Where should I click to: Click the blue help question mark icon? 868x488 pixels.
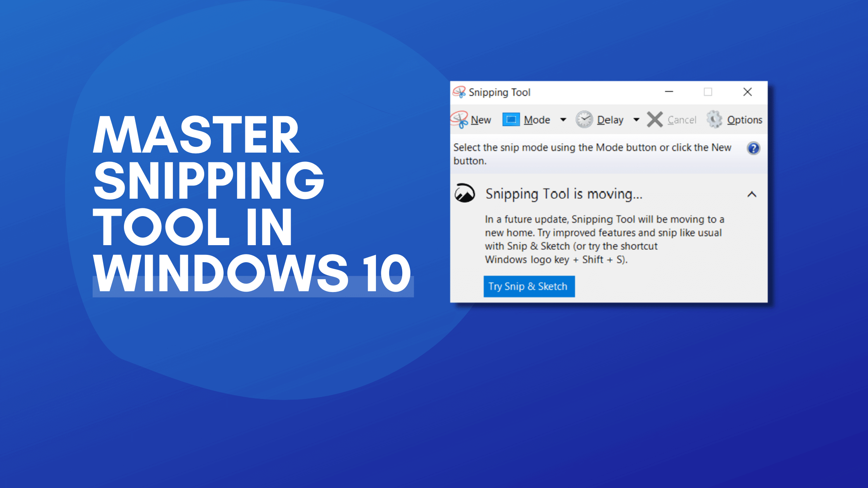[753, 148]
